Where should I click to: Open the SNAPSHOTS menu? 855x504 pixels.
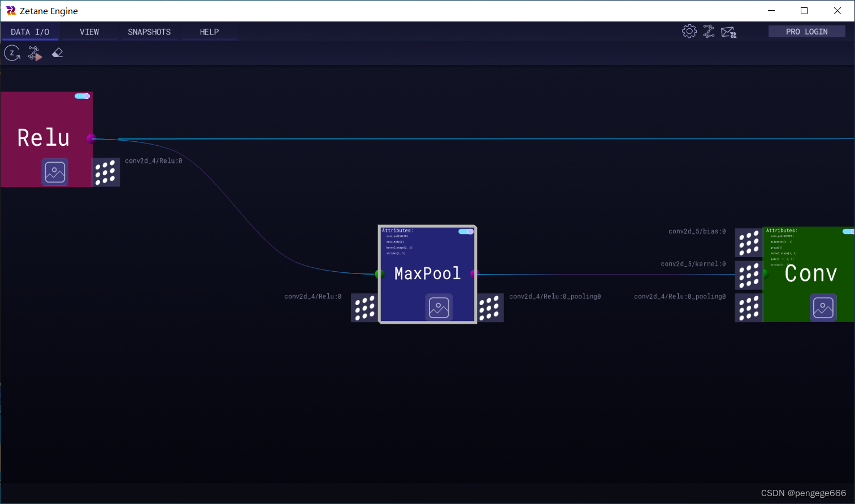click(x=149, y=32)
